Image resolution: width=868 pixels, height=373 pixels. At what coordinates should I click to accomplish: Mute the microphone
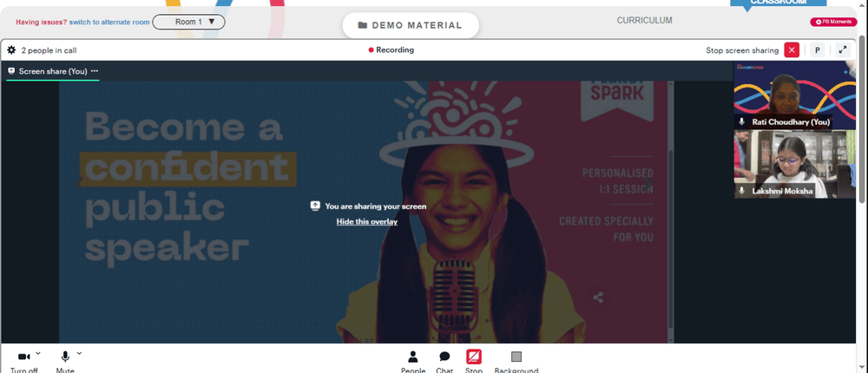[65, 363]
